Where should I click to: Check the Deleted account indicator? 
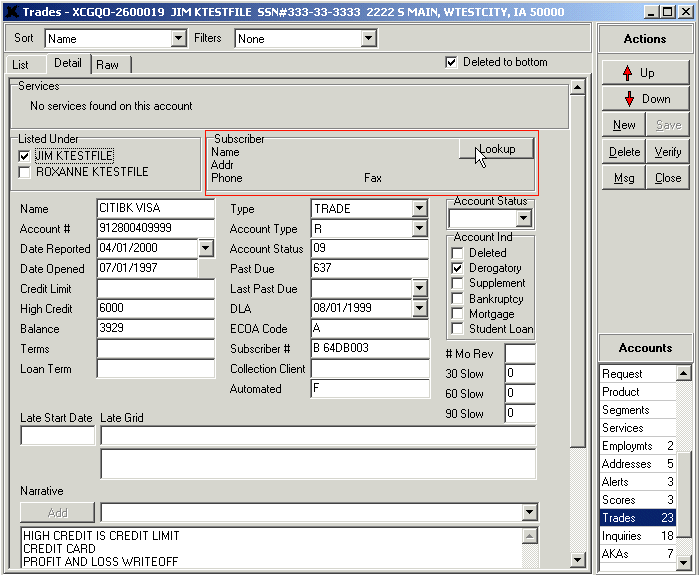pyautogui.click(x=457, y=253)
